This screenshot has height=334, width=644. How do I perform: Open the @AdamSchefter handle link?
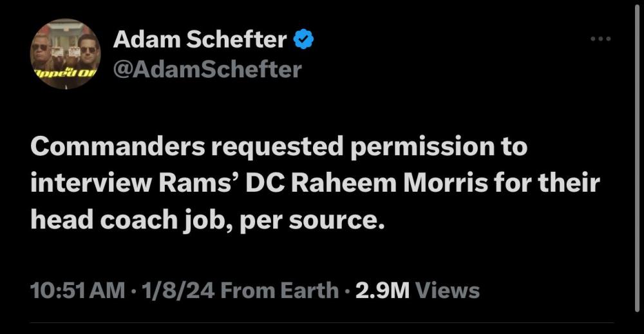tap(207, 69)
